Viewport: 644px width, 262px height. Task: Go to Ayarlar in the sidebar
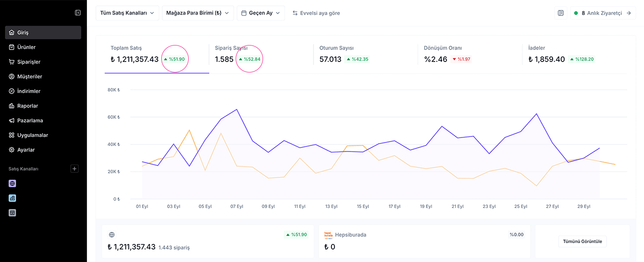click(26, 149)
